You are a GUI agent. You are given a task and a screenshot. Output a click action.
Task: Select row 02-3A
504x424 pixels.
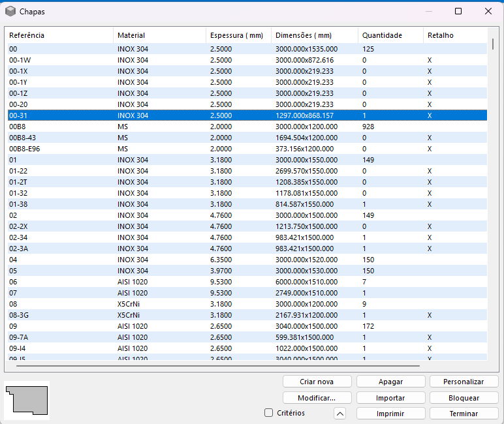coord(247,249)
